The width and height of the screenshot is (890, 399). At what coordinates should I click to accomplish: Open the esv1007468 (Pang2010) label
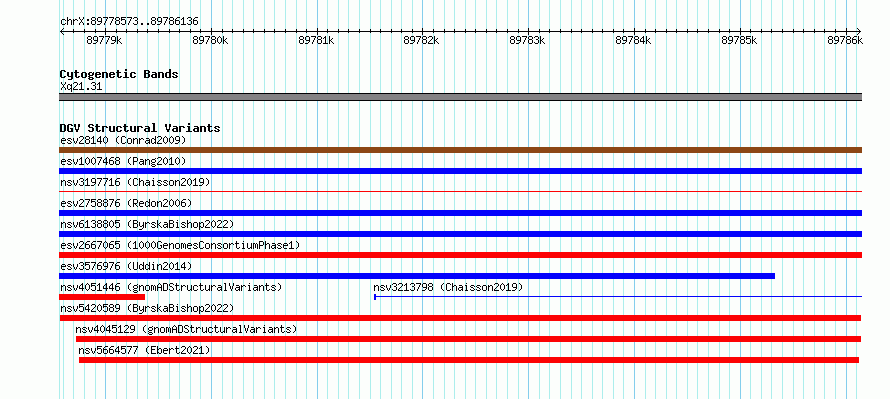(x=123, y=161)
